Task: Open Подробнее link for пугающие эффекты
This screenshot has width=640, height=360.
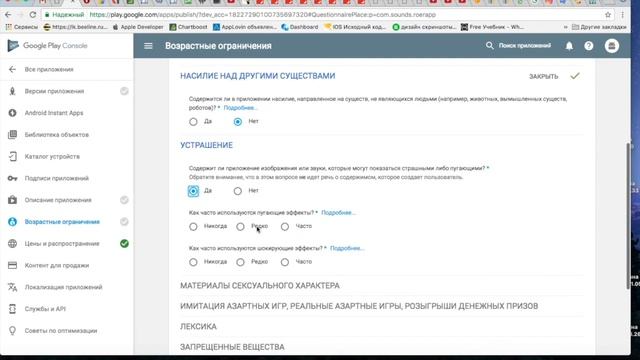Action: (338, 213)
